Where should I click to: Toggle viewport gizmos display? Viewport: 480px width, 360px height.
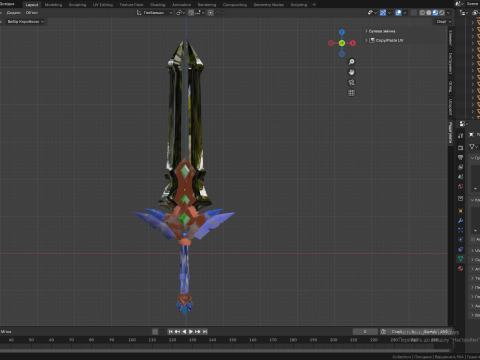[383, 13]
